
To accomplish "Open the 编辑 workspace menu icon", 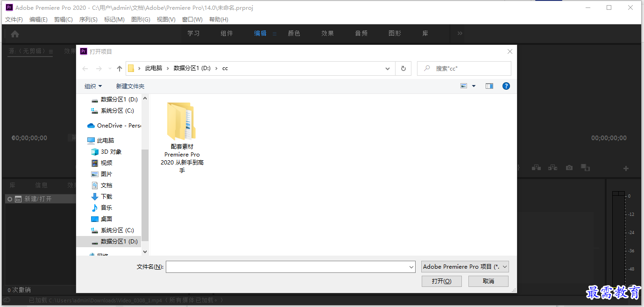I will (x=275, y=34).
